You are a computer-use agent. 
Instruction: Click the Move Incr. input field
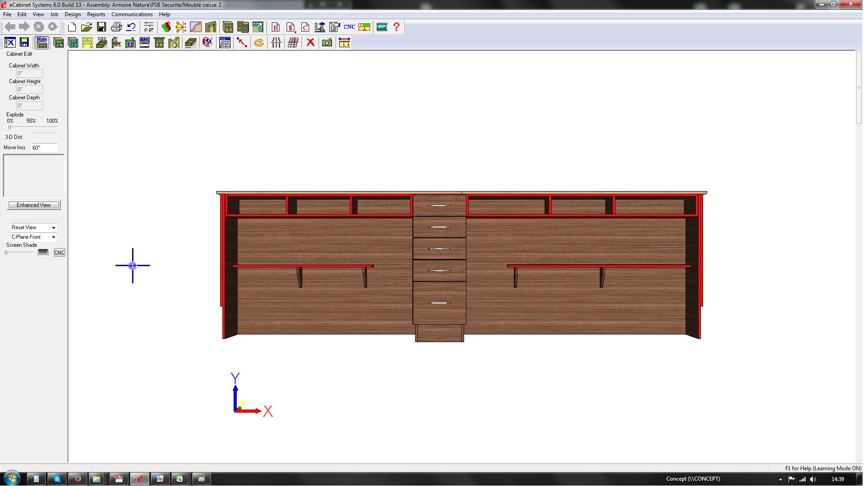pyautogui.click(x=44, y=148)
